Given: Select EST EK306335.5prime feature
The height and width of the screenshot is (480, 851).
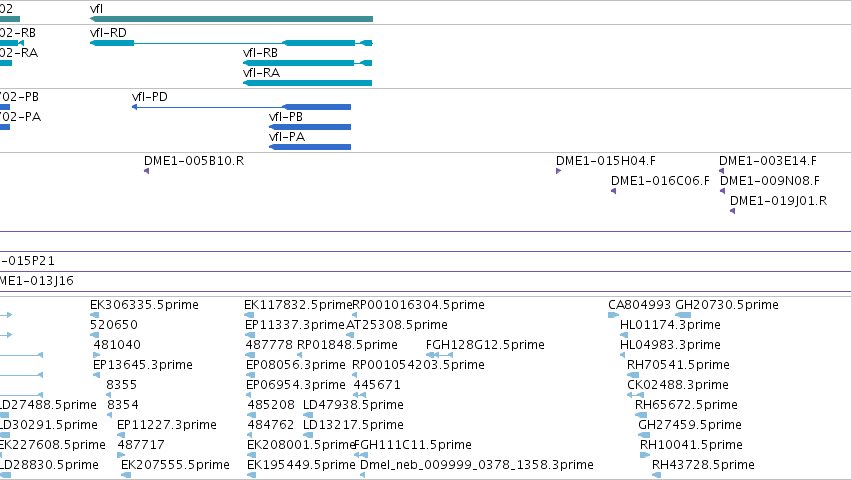Looking at the screenshot, I should pyautogui.click(x=94, y=315).
